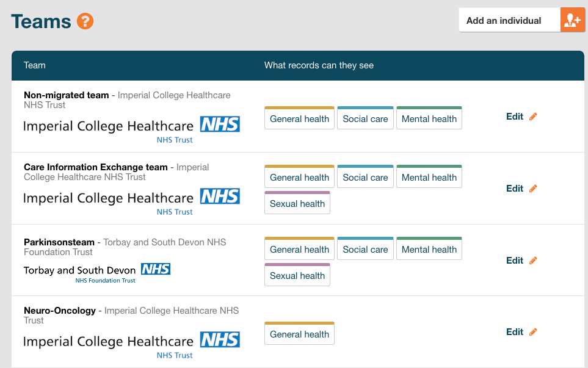Screen dimensions: 588x368
Task: Click the Add an individual button
Action: [510, 20]
